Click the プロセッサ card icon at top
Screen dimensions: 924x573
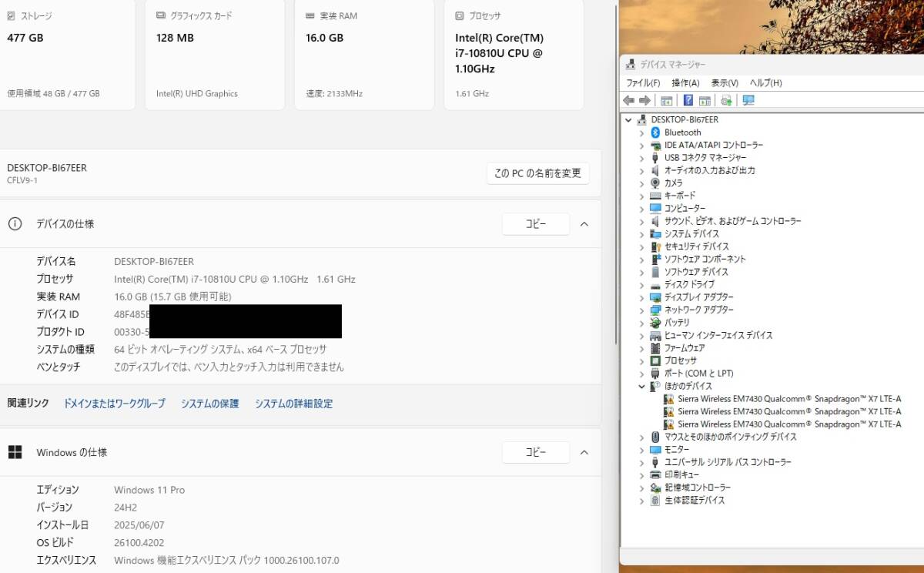460,15
